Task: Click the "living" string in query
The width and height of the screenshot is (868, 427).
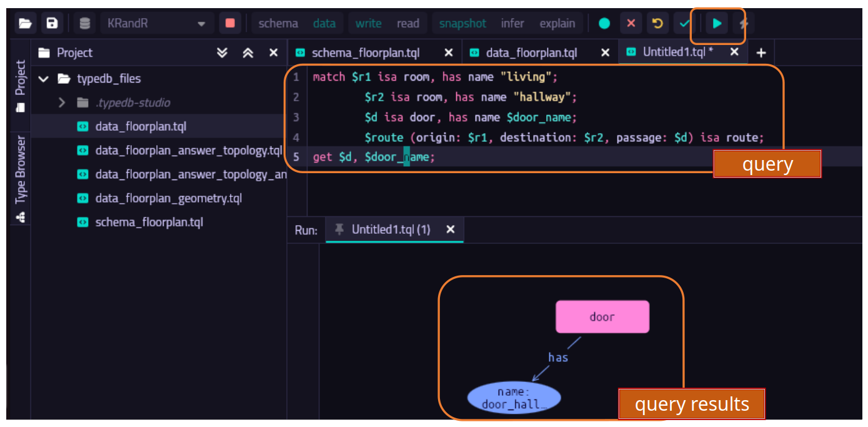Action: click(527, 78)
